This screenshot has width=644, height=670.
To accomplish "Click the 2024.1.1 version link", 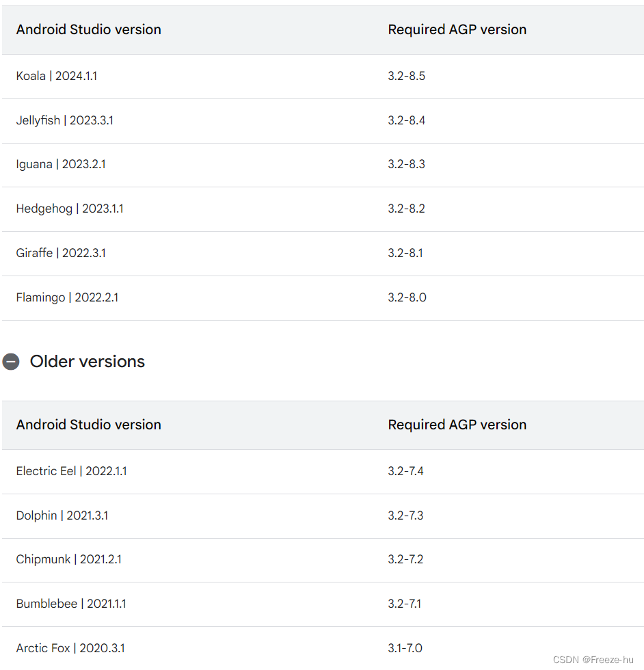I will 77,76.
